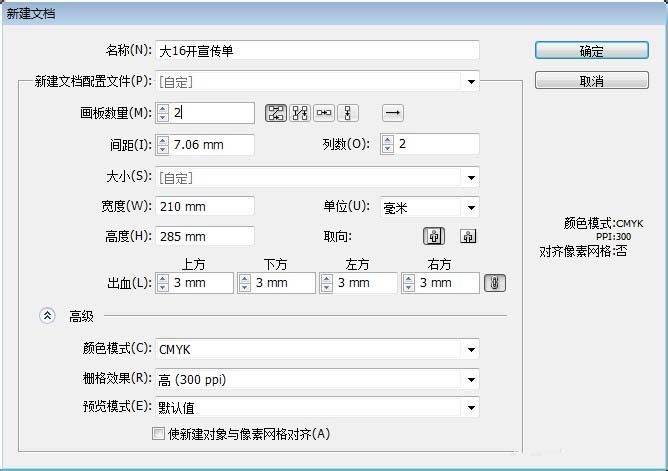
Task: Click the 取向 orientation label
Action: coord(338,236)
